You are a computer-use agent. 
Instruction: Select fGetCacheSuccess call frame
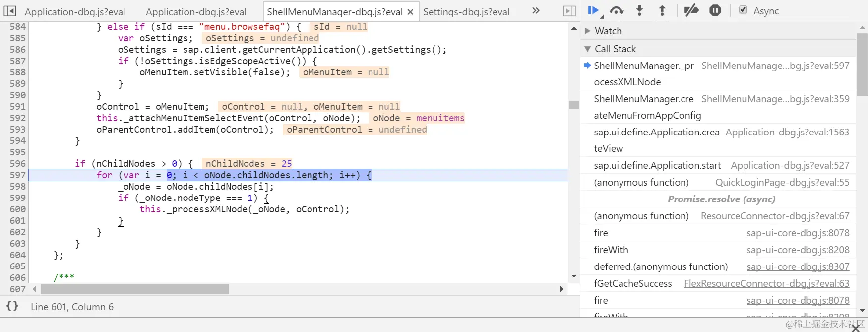719,283
